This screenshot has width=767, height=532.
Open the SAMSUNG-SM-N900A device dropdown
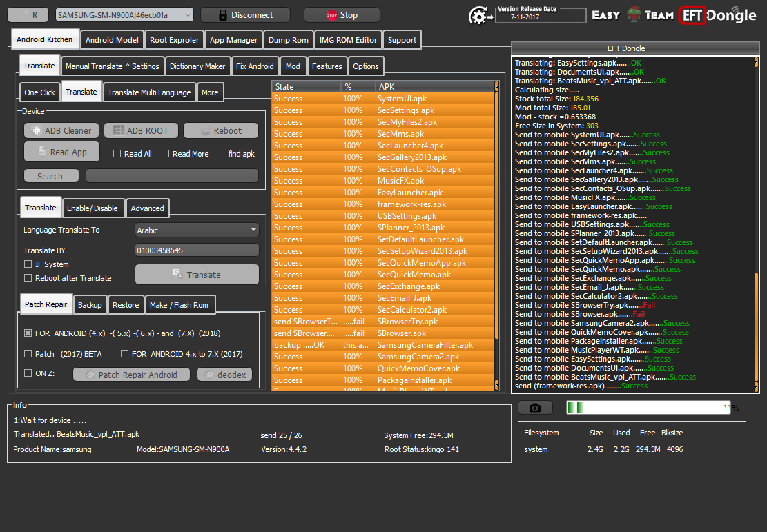[124, 15]
